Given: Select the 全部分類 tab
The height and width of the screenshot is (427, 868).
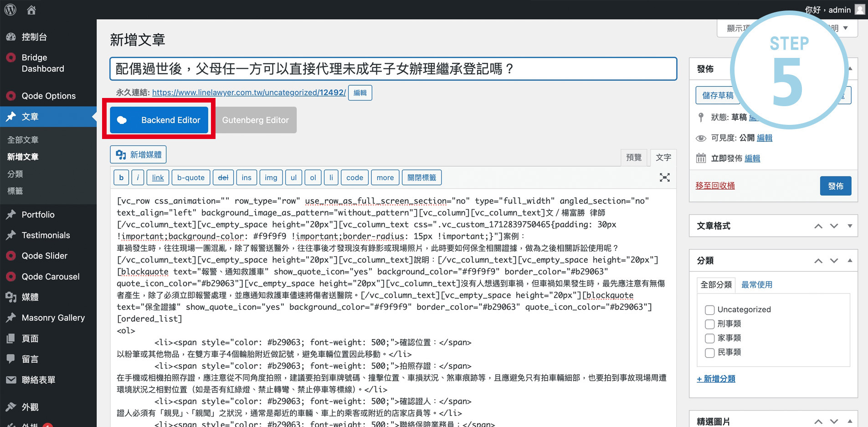Looking at the screenshot, I should 716,285.
